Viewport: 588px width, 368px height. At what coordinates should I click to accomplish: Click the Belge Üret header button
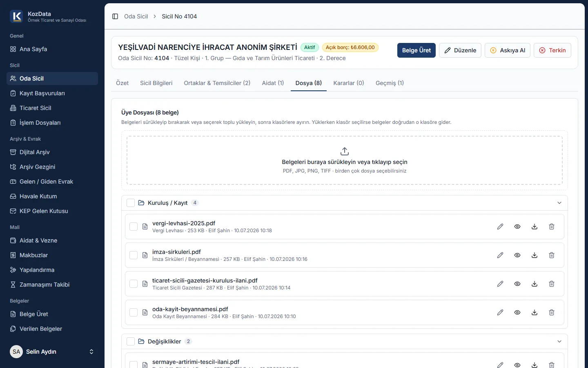416,50
